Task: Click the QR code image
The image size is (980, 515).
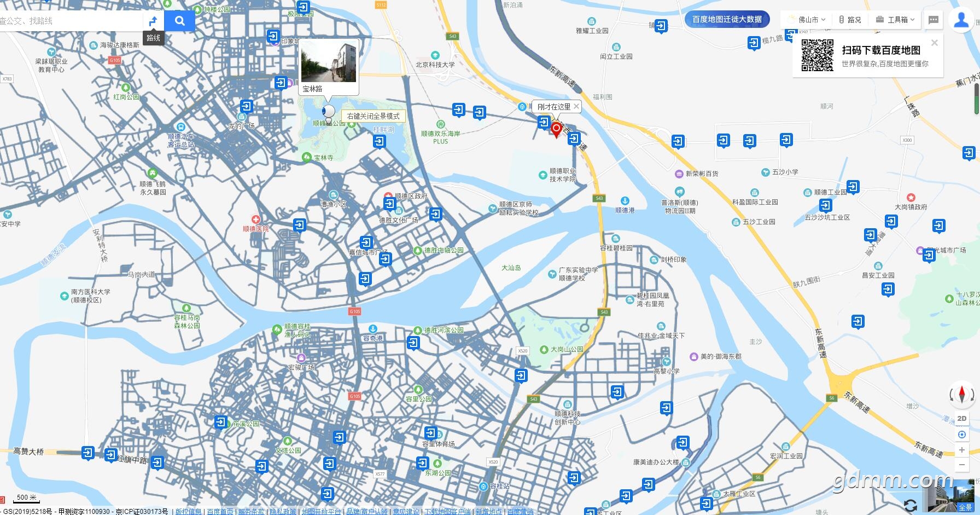Action: click(x=818, y=55)
